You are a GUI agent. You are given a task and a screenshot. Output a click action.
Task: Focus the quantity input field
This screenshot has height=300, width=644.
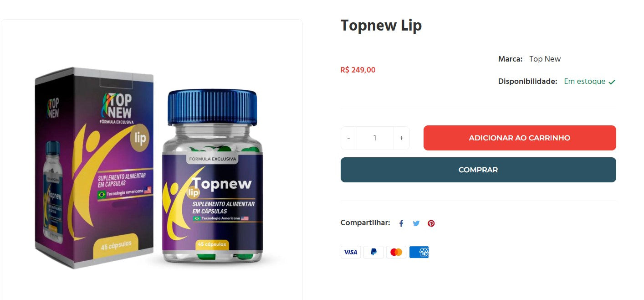pyautogui.click(x=375, y=138)
